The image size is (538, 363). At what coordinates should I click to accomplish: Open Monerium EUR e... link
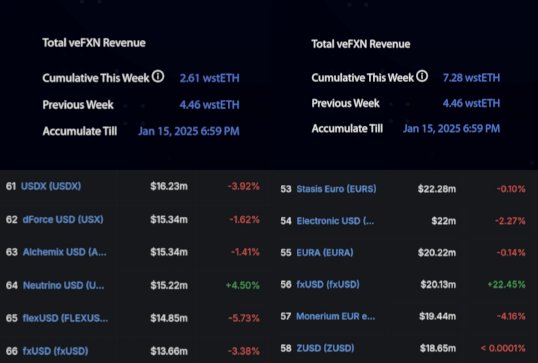[x=336, y=316]
